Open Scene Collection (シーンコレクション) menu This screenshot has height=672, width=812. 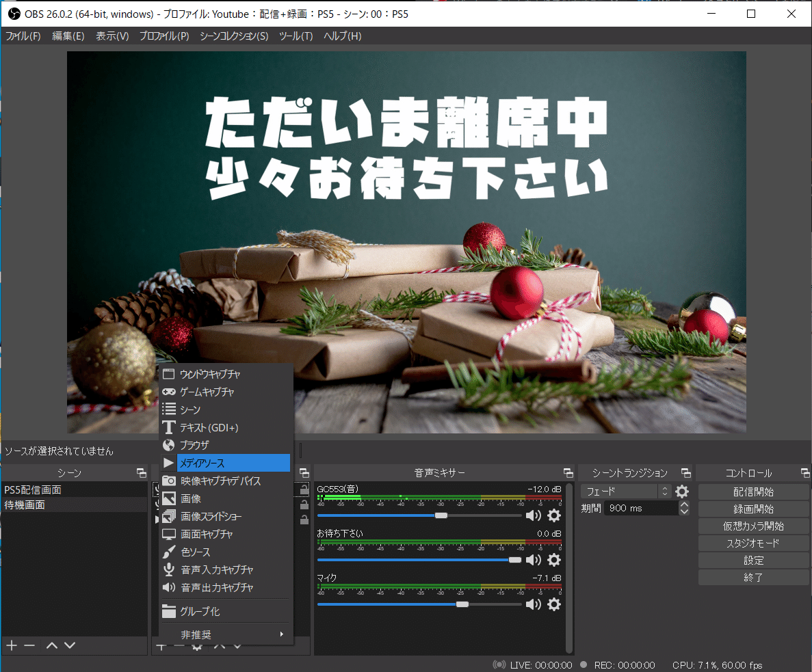pos(234,36)
